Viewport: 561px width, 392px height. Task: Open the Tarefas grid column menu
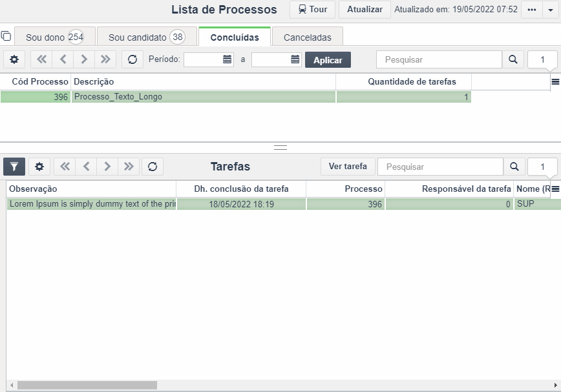(x=555, y=189)
